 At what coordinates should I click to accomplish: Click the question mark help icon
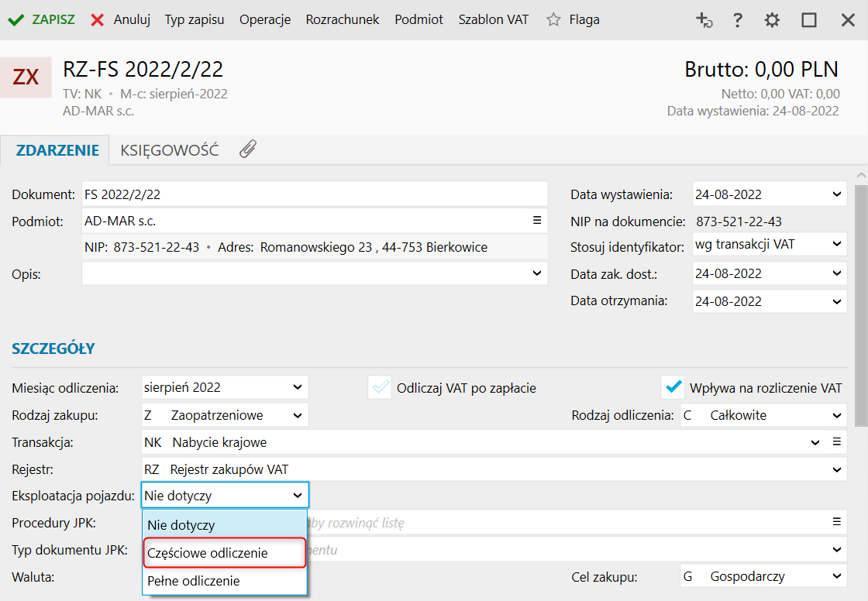[x=738, y=20]
